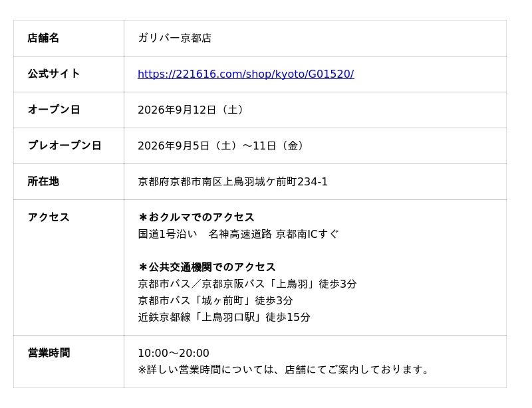This screenshot has width=532, height=408.
Task: Click the 所在地 row label
Action: pos(43,181)
